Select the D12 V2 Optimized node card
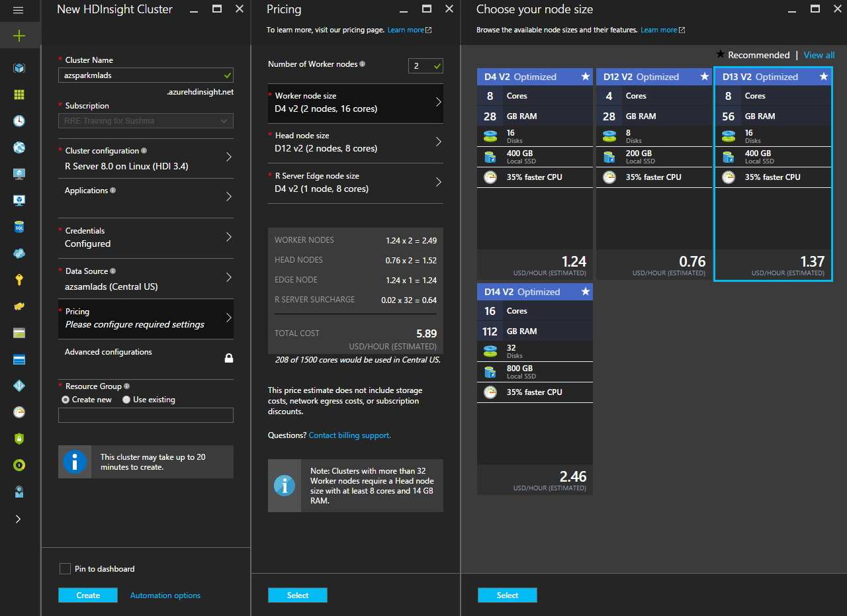The image size is (847, 616). (654, 173)
